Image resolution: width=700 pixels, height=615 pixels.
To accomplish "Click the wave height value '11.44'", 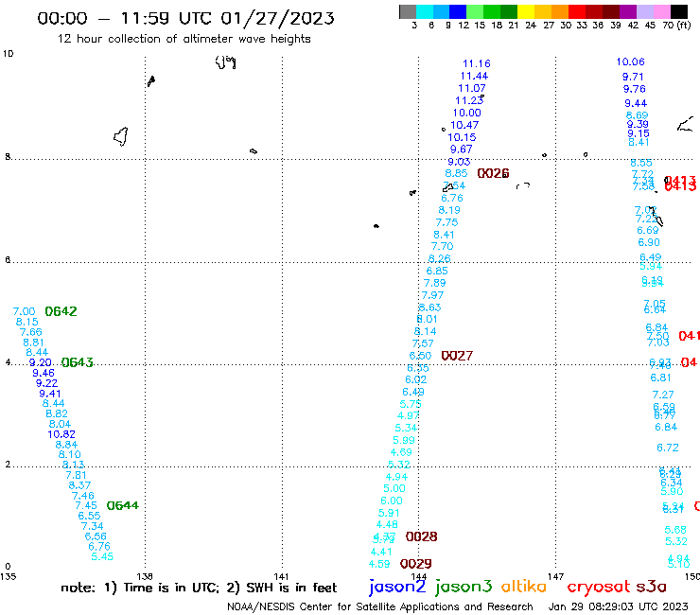I will pos(474,77).
